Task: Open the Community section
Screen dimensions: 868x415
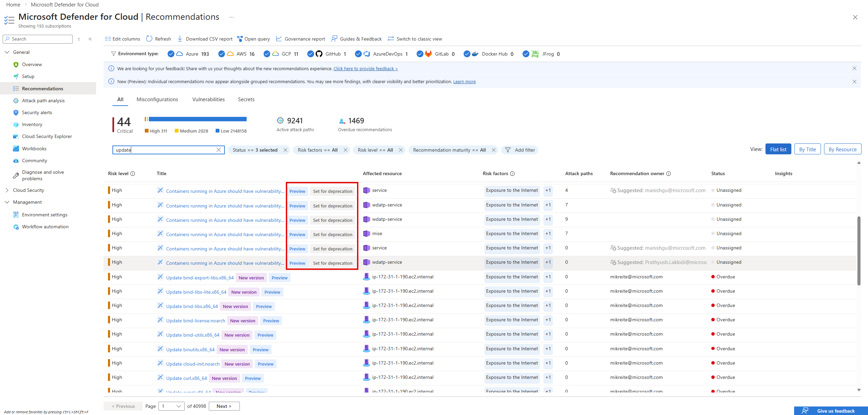Action: [x=34, y=160]
